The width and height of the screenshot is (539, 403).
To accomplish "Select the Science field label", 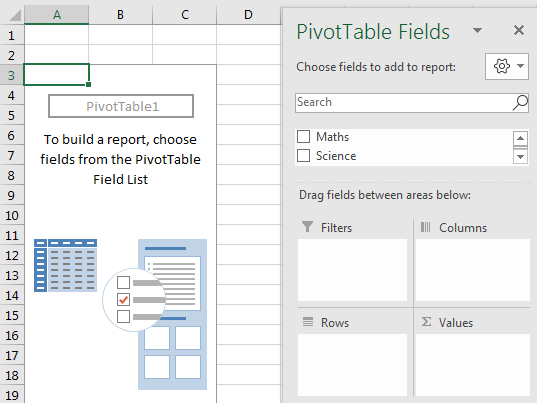I will point(336,156).
